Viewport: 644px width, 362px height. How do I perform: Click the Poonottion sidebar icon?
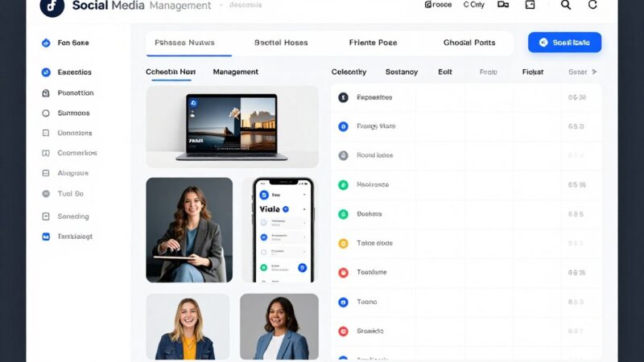click(x=46, y=93)
